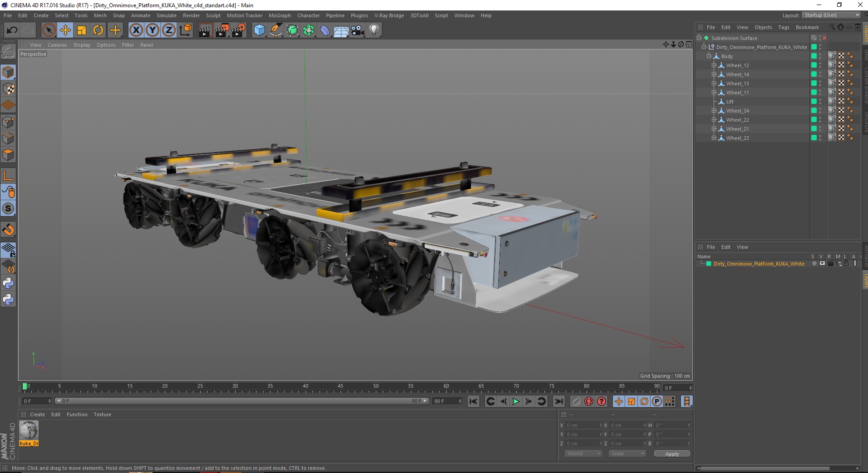The height and width of the screenshot is (473, 868).
Task: Collapse the Body hierarchy
Action: 709,56
